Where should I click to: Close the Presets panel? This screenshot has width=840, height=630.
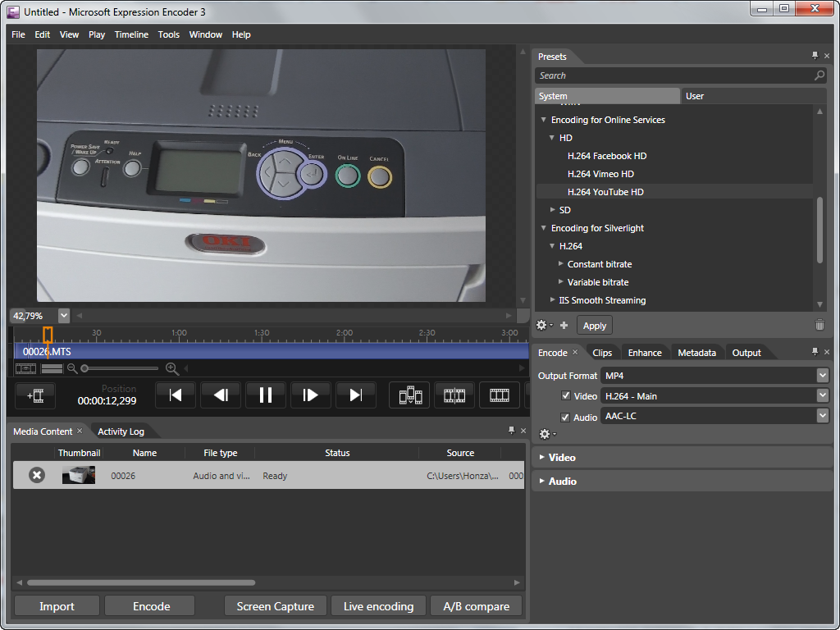pyautogui.click(x=827, y=56)
